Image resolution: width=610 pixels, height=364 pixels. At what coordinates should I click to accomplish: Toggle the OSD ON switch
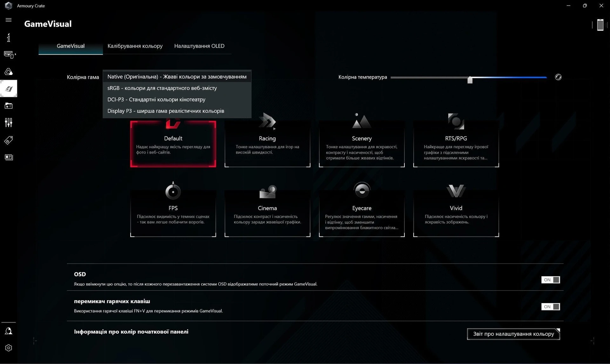coord(551,280)
